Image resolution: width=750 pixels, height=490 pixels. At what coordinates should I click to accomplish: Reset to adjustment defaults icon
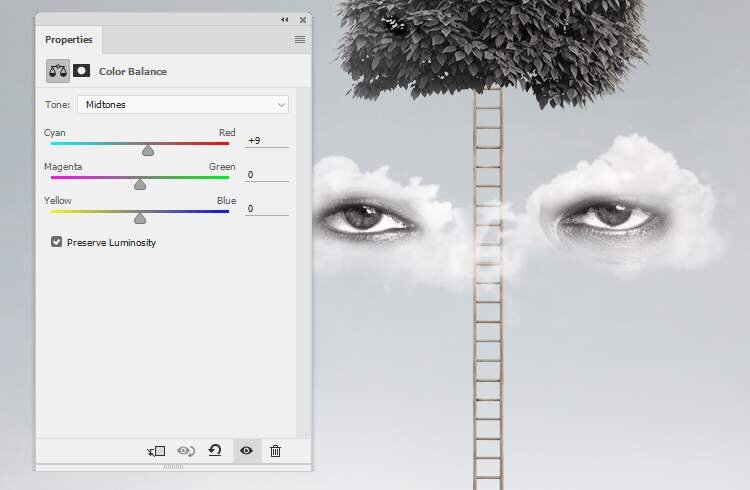click(x=215, y=450)
